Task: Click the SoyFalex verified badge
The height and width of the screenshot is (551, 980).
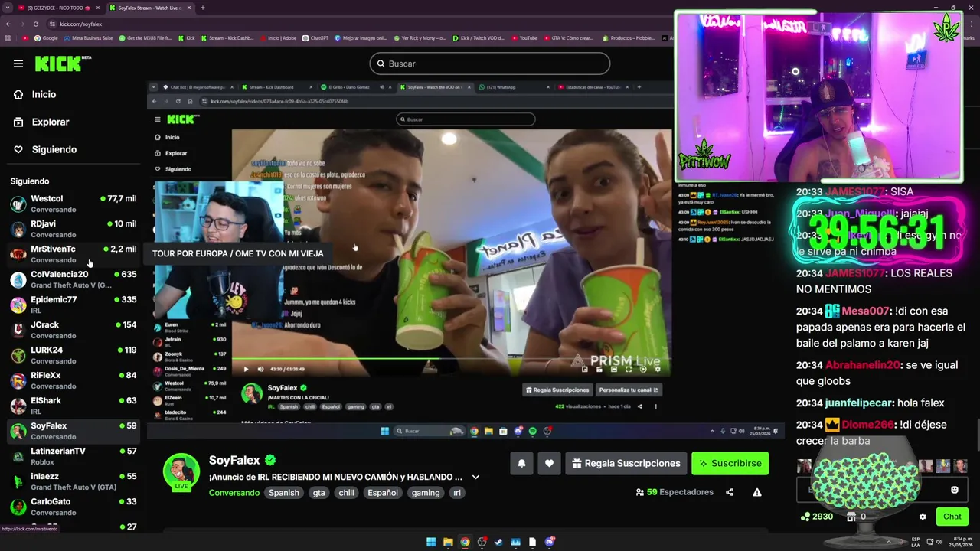Action: [270, 460]
